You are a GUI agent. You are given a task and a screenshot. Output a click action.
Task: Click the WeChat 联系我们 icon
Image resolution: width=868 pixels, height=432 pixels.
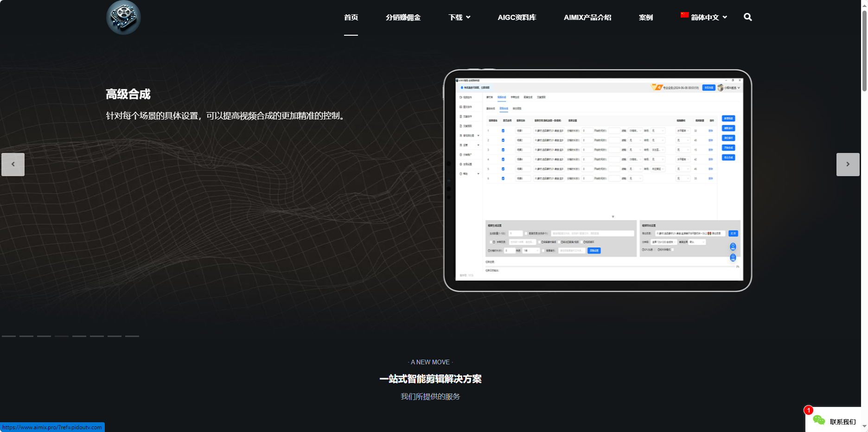(x=819, y=420)
